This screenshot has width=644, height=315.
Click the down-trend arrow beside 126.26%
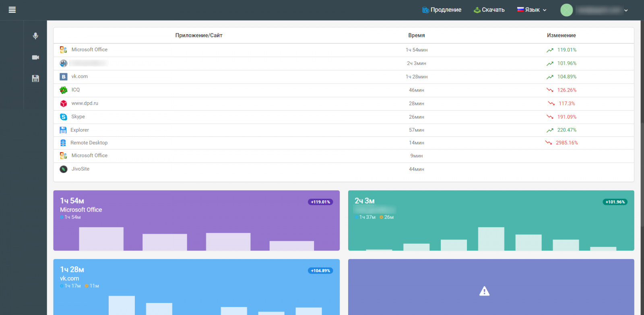pyautogui.click(x=550, y=90)
